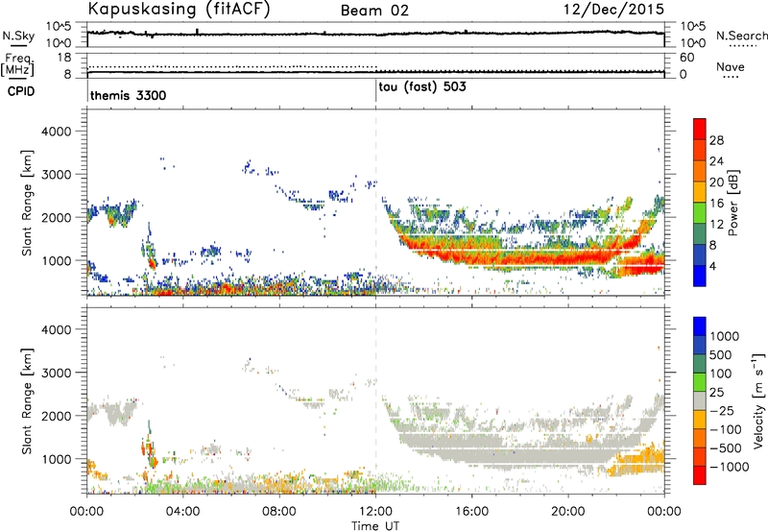
Task: Click the '4000' tick in the power panel
Action: pos(56,132)
